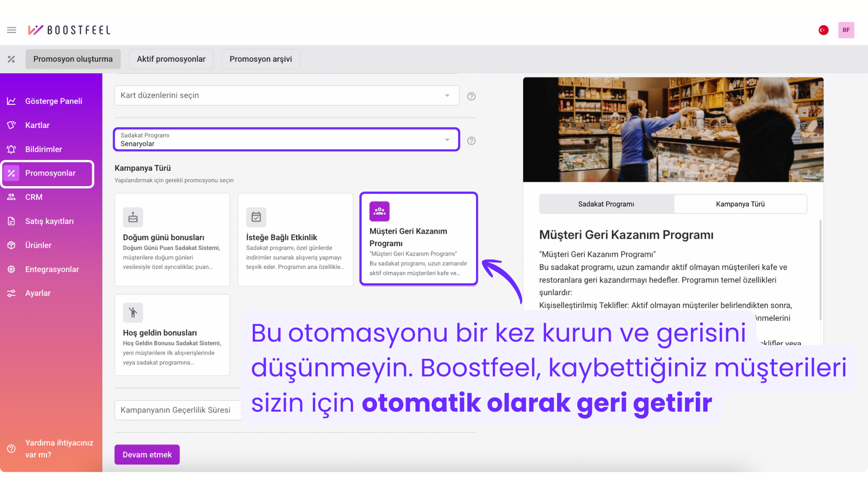The width and height of the screenshot is (868, 488).
Task: Open the Kampanyanın Geçerlilik Süresi field
Action: click(176, 410)
